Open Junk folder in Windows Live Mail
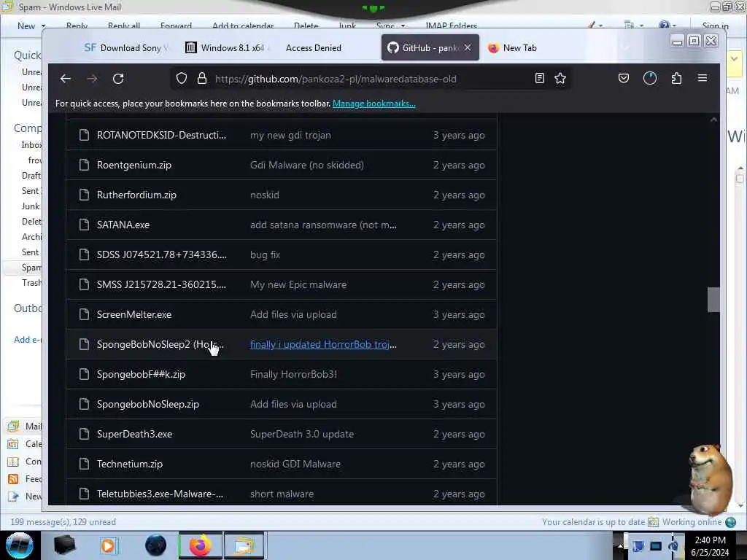Viewport: 747px width, 560px height. click(31, 206)
